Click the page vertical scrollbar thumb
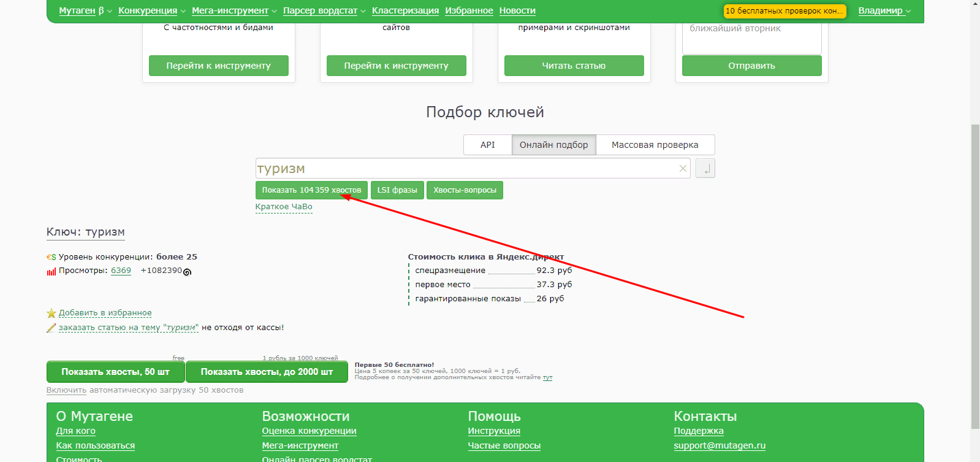 [x=975, y=276]
